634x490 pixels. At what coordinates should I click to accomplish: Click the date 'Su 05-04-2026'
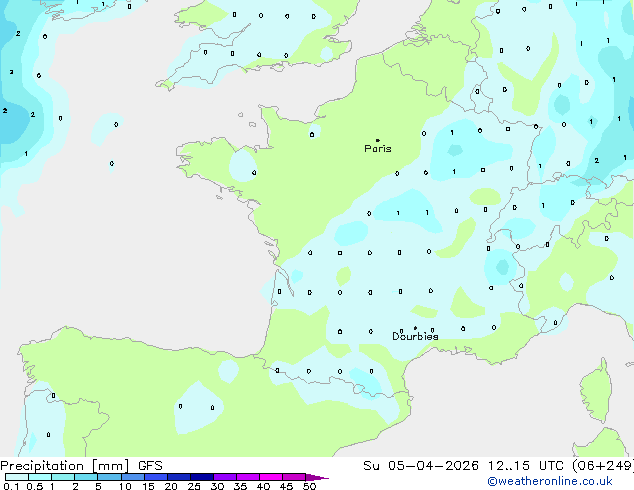point(421,466)
